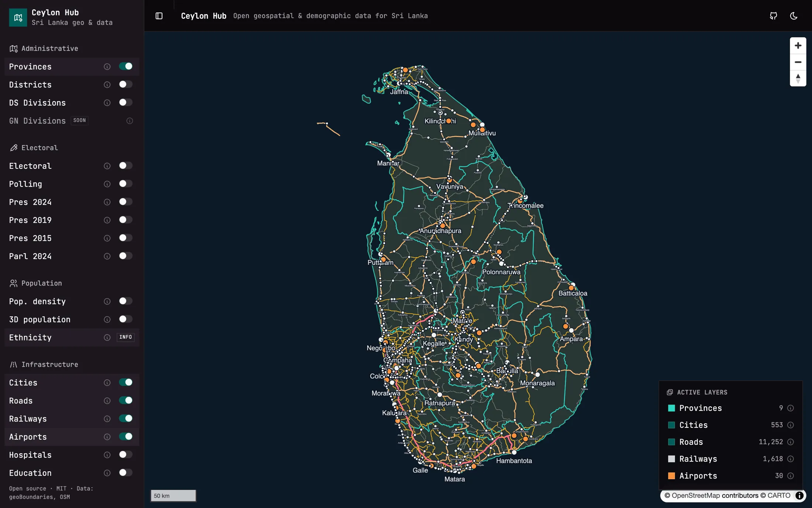Click the Airports orange color swatch
Image resolution: width=812 pixels, height=508 pixels.
(x=671, y=476)
